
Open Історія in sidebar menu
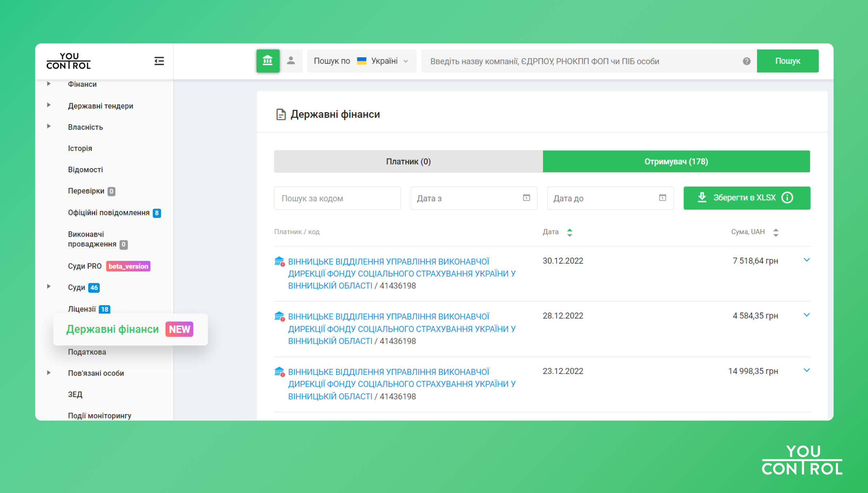pos(80,148)
